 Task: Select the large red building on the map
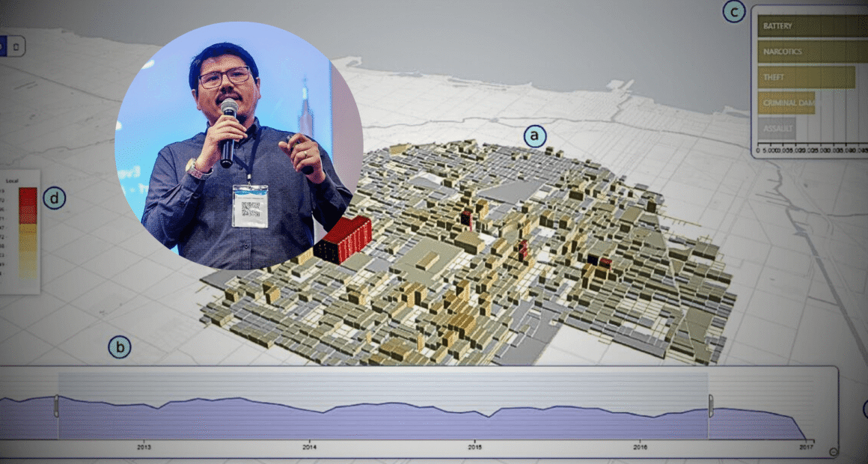344,239
